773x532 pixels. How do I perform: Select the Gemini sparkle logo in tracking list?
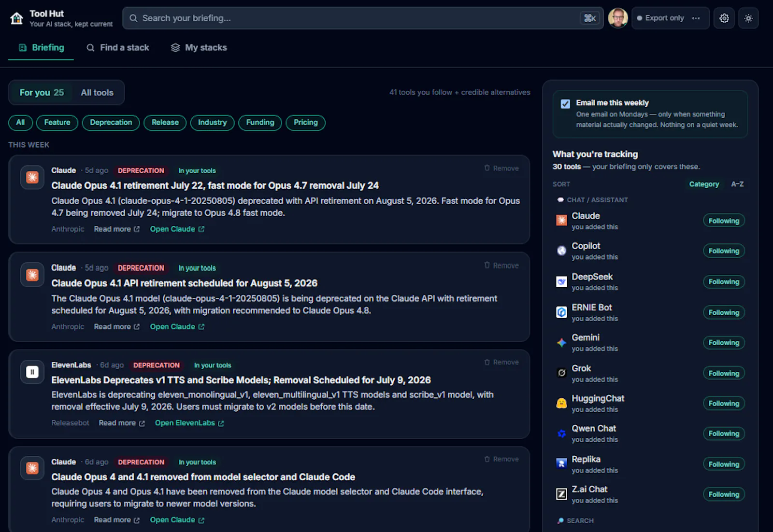[x=561, y=342]
